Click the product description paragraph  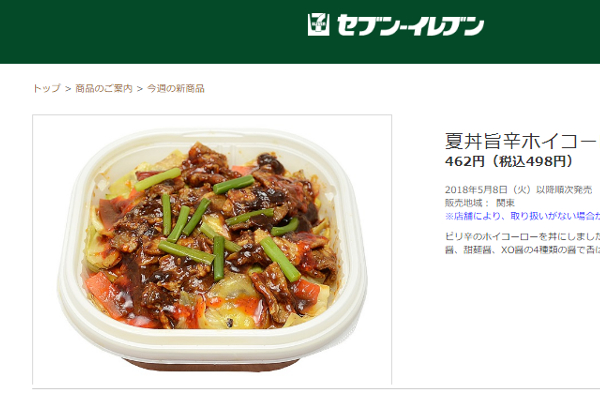[x=522, y=243]
